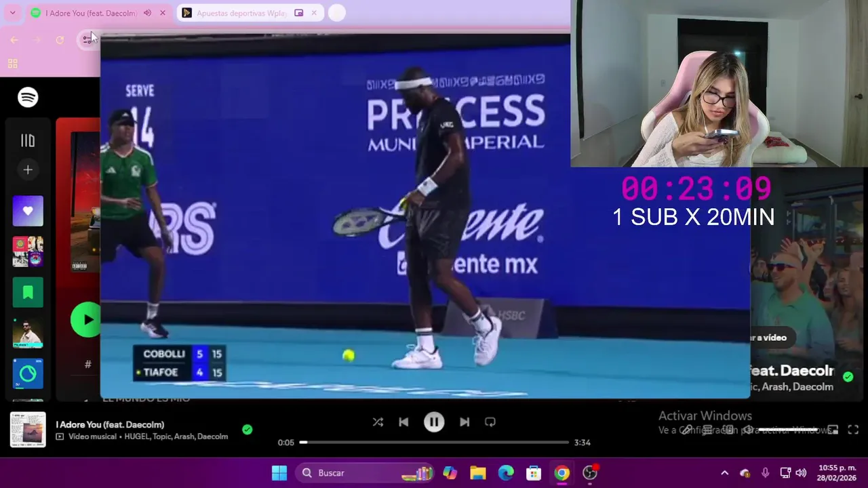Open the four-cover collage playlist in the sidebar
Image resolution: width=868 pixels, height=488 pixels.
[x=28, y=251]
